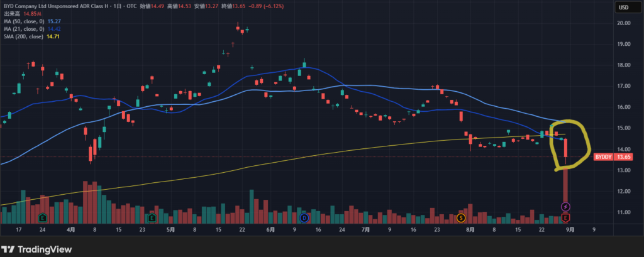Select the SMA (200, close) indicator legend
Viewport: 644px width, 257px height.
pyautogui.click(x=23, y=36)
